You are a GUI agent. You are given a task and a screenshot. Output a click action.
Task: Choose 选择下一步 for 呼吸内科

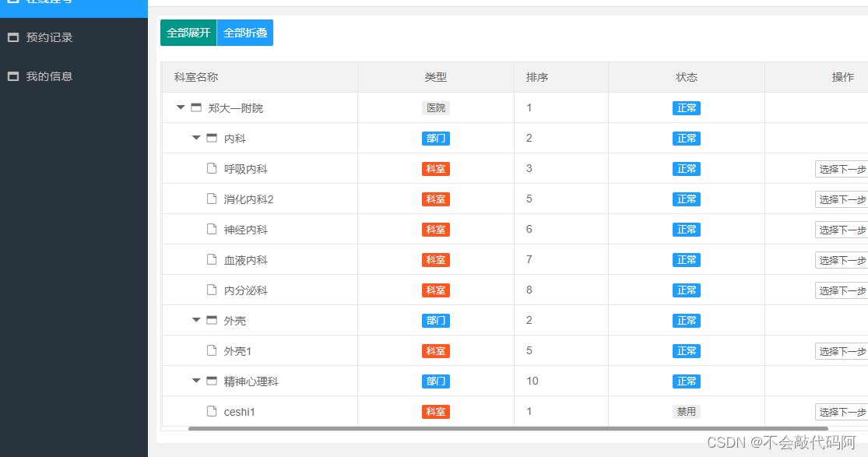(842, 169)
